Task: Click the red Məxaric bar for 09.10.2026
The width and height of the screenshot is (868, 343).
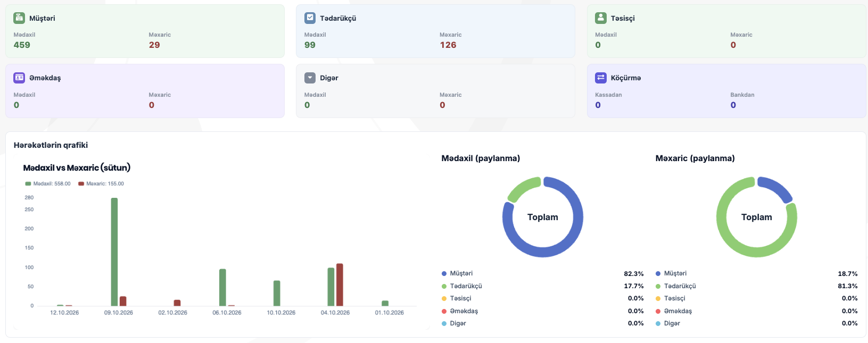Action: [x=123, y=301]
